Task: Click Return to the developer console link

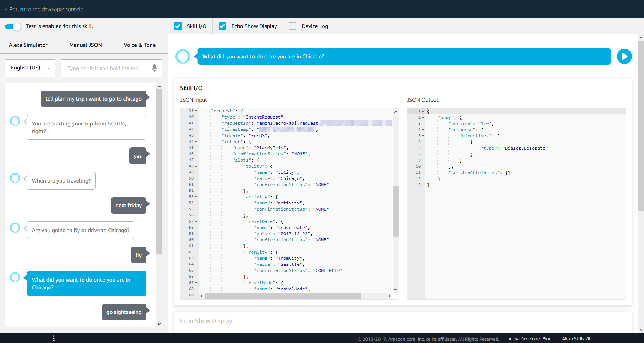Action: tap(44, 9)
